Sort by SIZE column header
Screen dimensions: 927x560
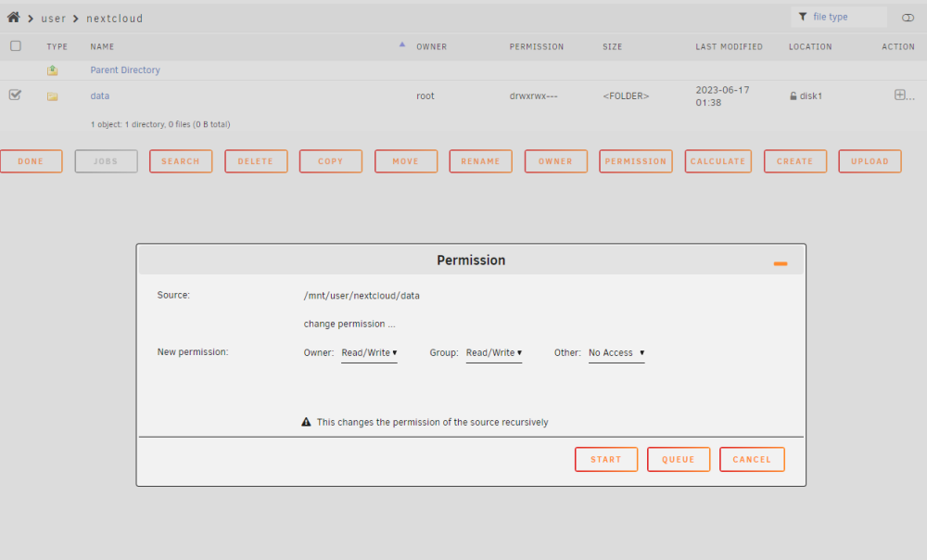pyautogui.click(x=613, y=46)
